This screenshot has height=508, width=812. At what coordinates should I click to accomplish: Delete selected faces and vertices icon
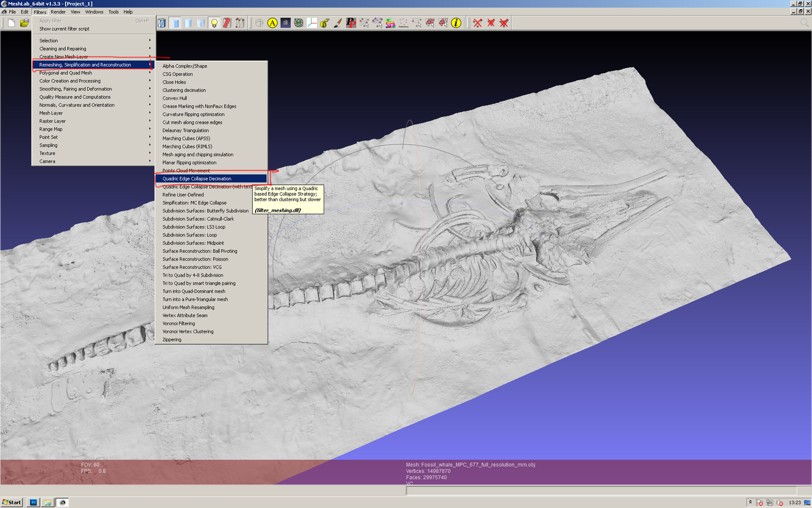[504, 23]
